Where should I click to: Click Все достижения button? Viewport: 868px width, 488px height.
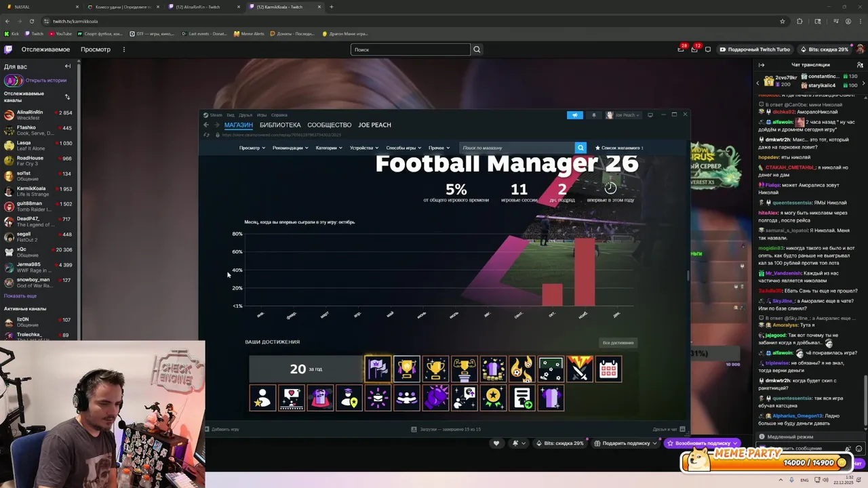[618, 343]
